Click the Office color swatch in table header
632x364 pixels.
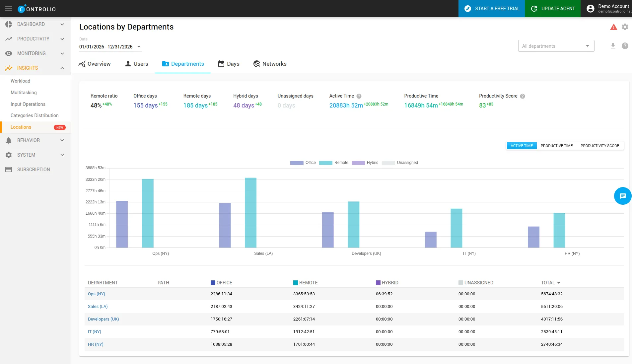(213, 283)
